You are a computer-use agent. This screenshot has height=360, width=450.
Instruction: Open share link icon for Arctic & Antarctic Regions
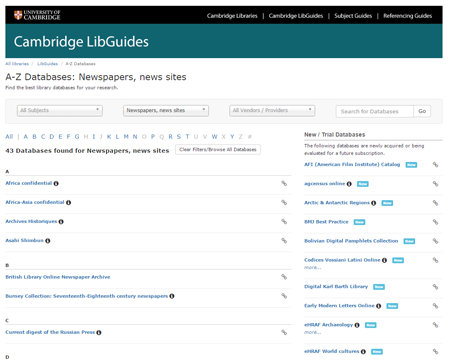pyautogui.click(x=435, y=203)
